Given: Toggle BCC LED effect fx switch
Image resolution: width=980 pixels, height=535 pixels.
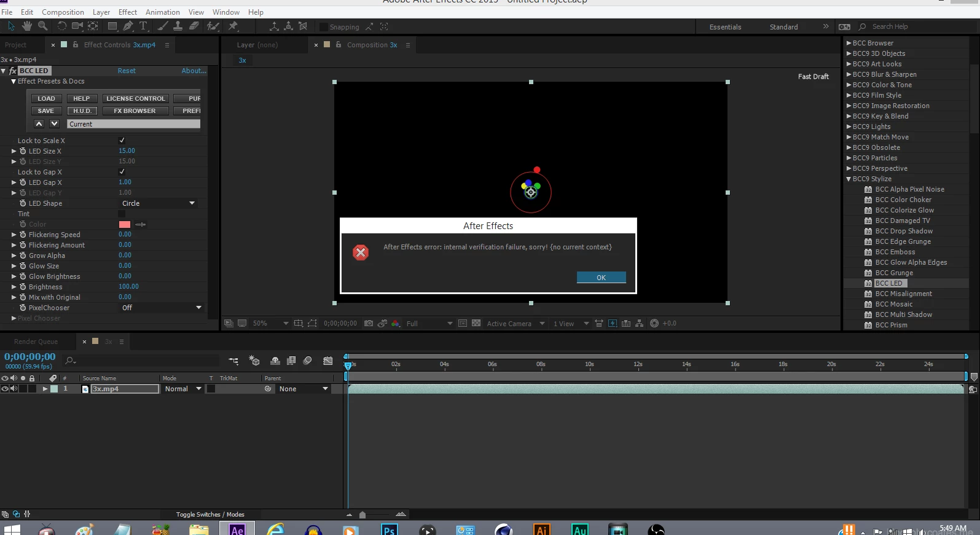Looking at the screenshot, I should coord(13,71).
